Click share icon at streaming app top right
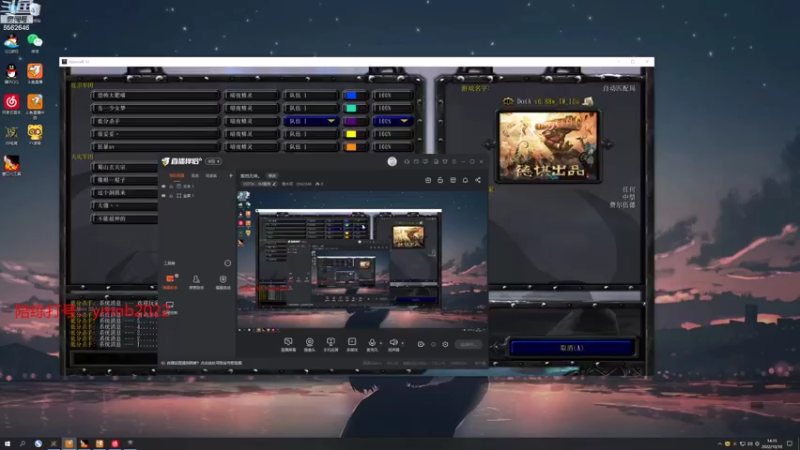The image size is (800, 450). point(478,180)
